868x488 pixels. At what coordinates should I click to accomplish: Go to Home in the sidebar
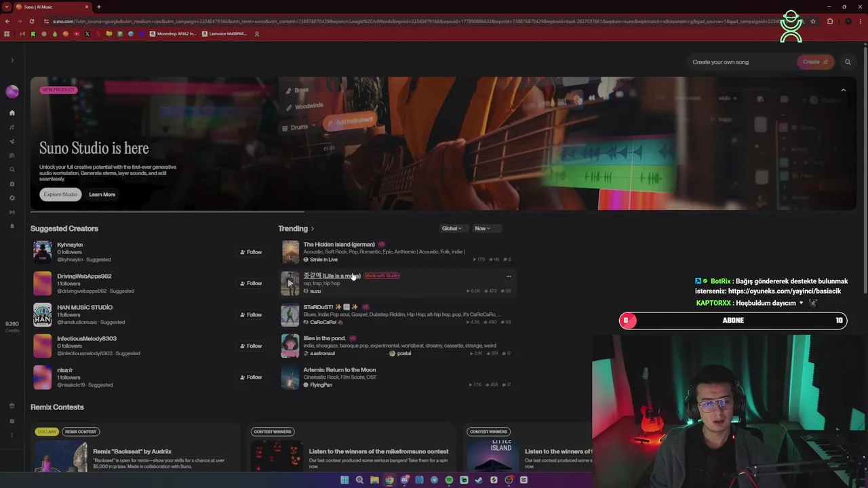point(12,113)
